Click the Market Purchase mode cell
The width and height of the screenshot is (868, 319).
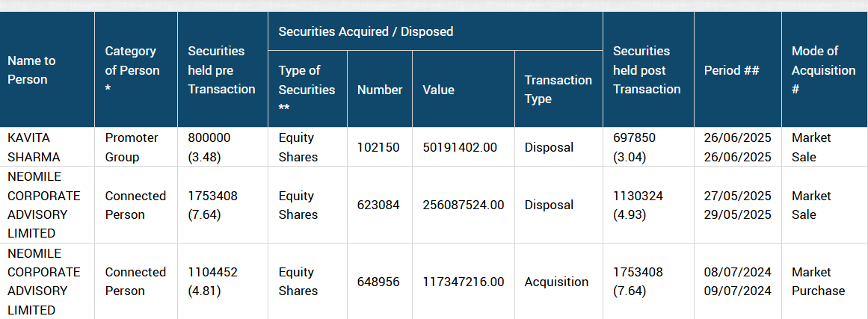coord(825,282)
